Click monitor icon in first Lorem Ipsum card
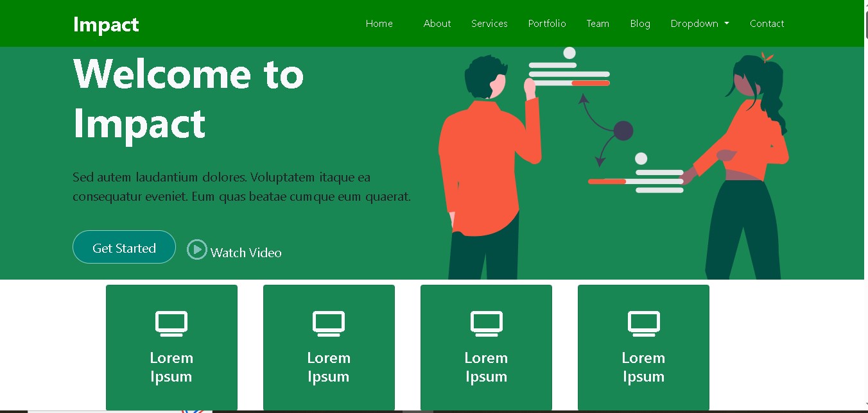 pyautogui.click(x=171, y=324)
